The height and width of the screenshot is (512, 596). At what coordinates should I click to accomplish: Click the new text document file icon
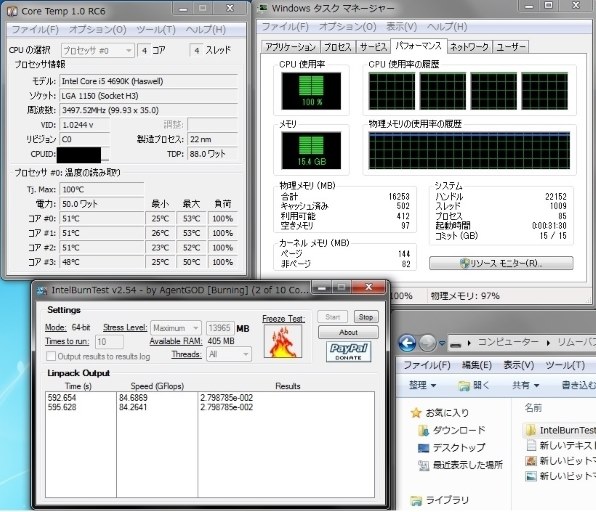click(531, 445)
